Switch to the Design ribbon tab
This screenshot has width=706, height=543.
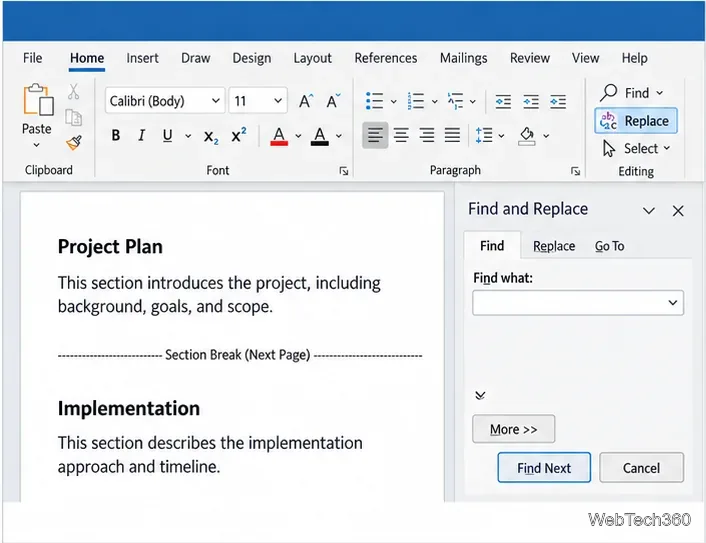tap(252, 58)
